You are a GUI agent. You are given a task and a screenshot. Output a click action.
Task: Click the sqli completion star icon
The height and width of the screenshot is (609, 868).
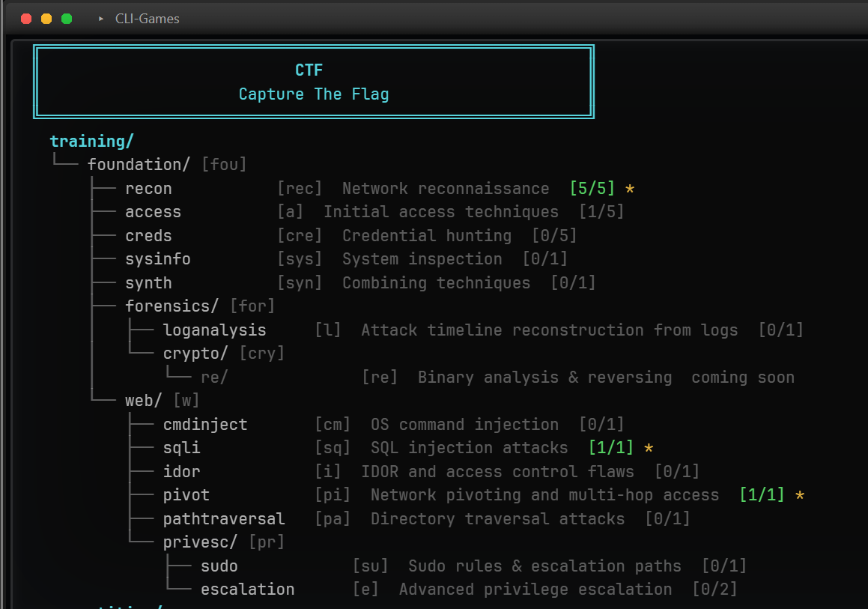coord(647,447)
